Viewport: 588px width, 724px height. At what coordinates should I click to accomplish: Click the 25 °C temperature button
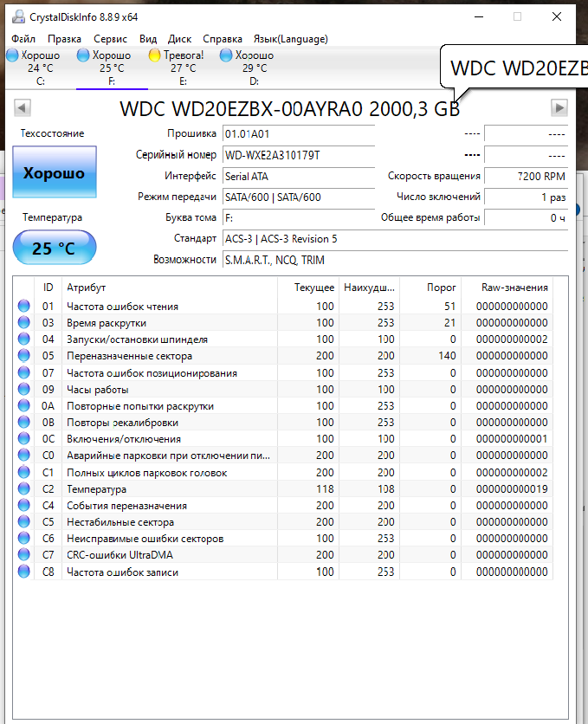coord(55,248)
